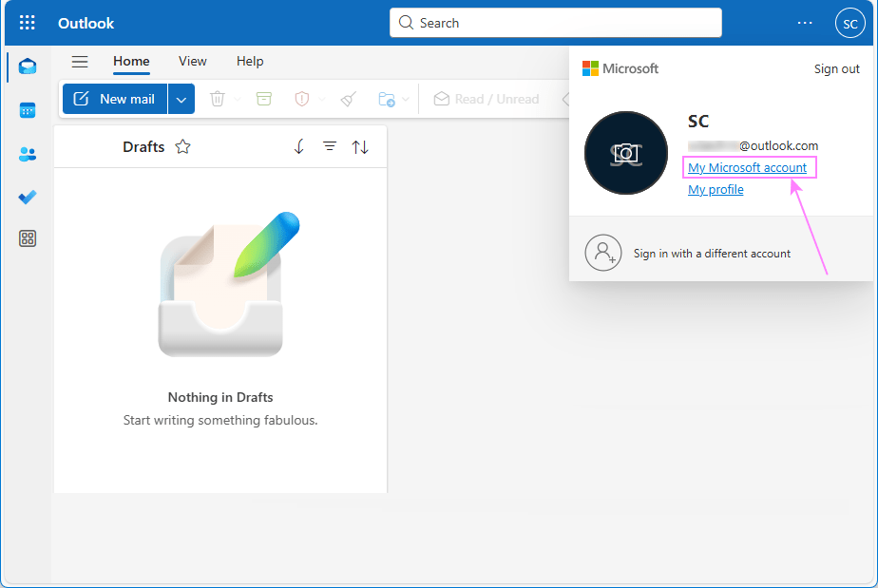Click the SC display name
878x588 pixels.
click(698, 121)
